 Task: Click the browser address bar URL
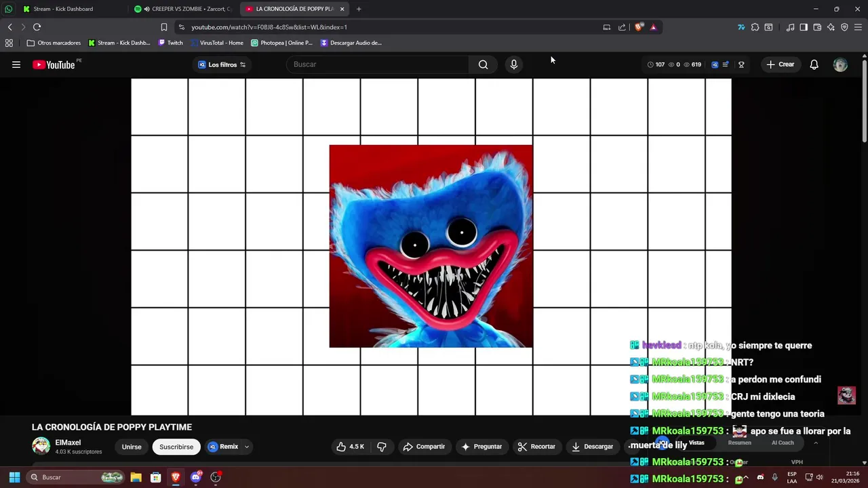[x=269, y=27]
